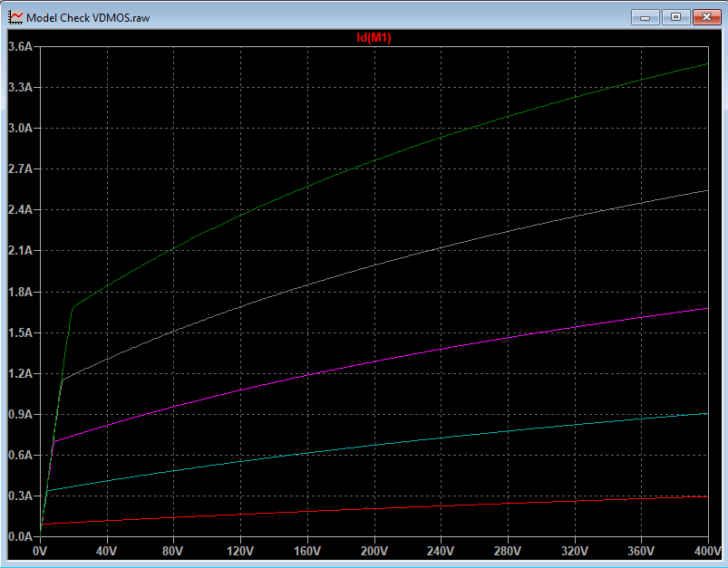Screen dimensions: 728x568
Task: Click the 1.2A y-axis label
Action: coord(21,373)
